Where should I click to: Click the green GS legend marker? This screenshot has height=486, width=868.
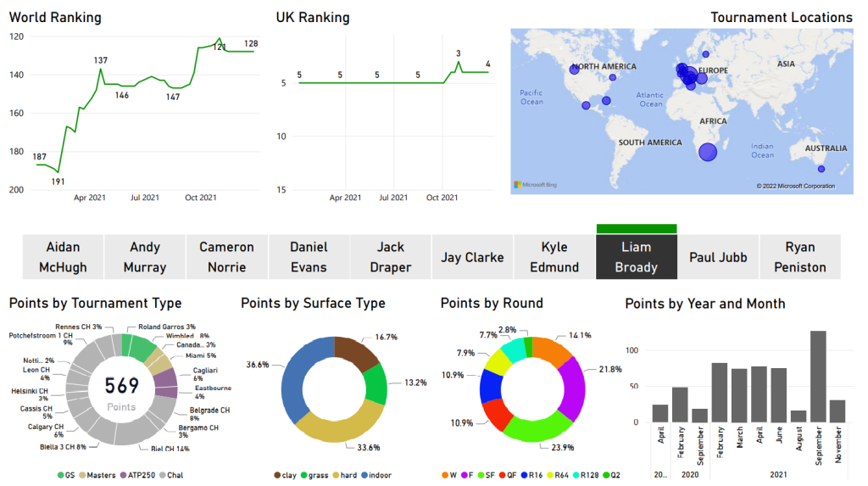64,475
